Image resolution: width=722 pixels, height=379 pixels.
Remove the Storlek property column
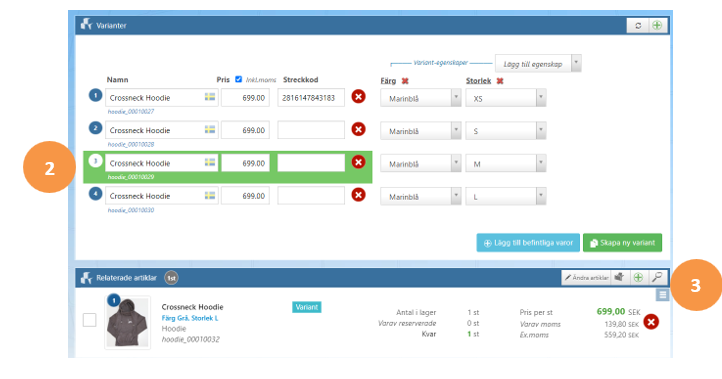click(x=500, y=81)
